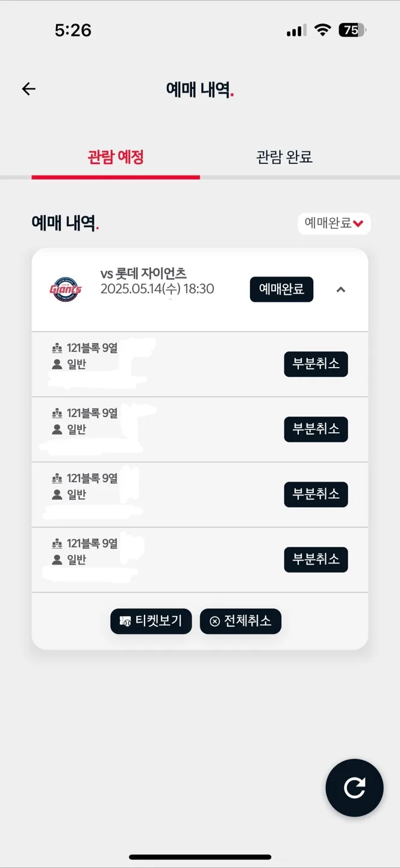Tap 부분취소 on the fourth ticket
The height and width of the screenshot is (868, 400).
[x=316, y=559]
